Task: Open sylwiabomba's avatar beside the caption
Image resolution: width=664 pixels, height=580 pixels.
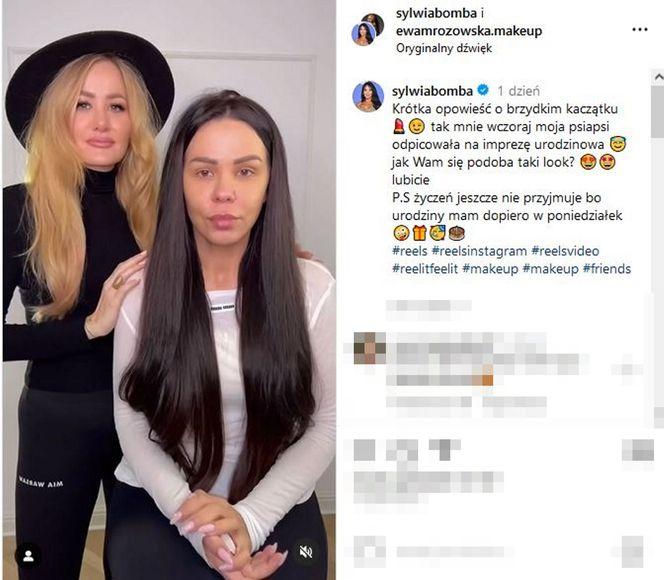Action: pos(368,97)
